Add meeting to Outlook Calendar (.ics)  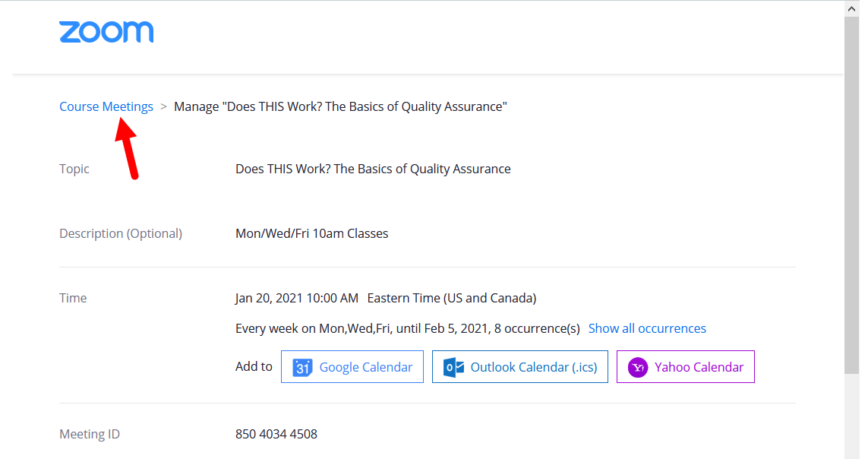pos(519,366)
